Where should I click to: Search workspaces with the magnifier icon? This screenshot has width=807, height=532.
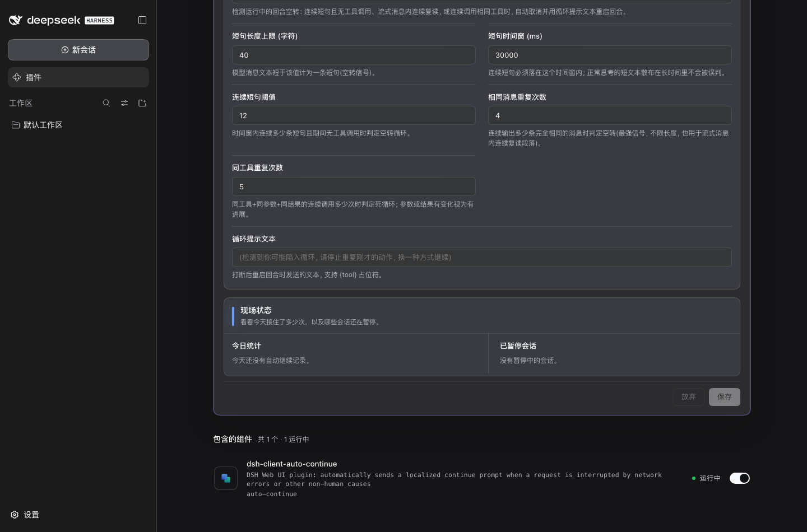[106, 103]
